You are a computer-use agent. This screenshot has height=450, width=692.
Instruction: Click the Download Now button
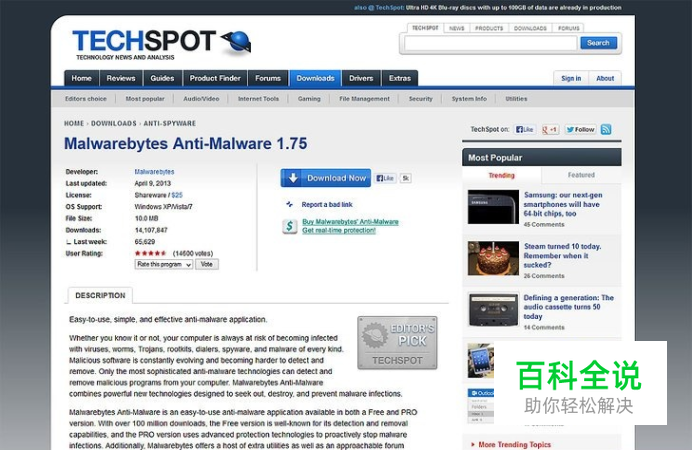pyautogui.click(x=326, y=178)
